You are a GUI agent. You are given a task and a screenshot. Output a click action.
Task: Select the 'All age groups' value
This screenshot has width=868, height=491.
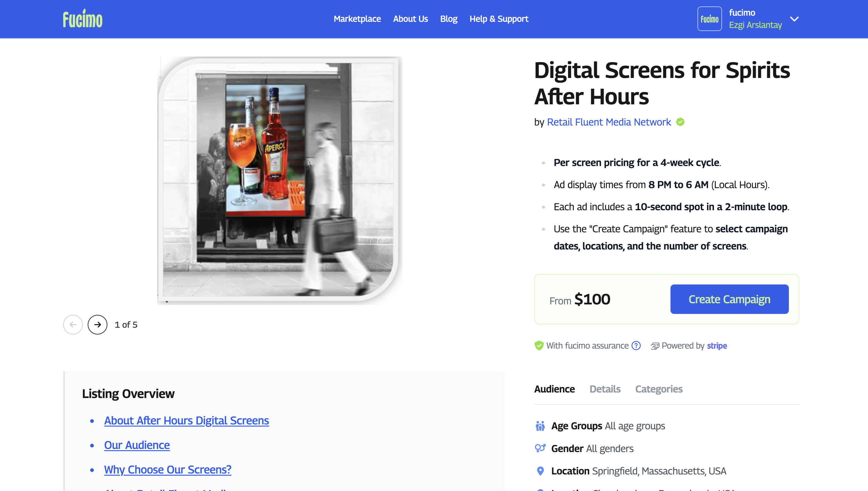[x=635, y=426]
